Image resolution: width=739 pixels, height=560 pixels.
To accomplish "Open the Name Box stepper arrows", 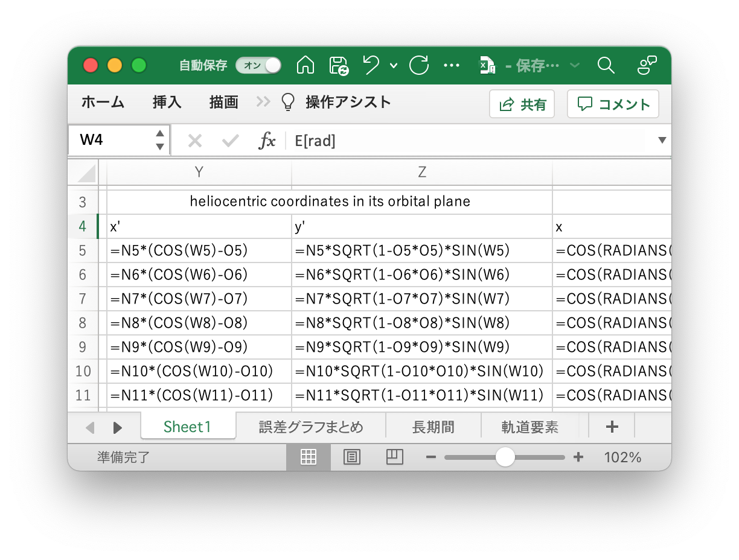I will [160, 140].
